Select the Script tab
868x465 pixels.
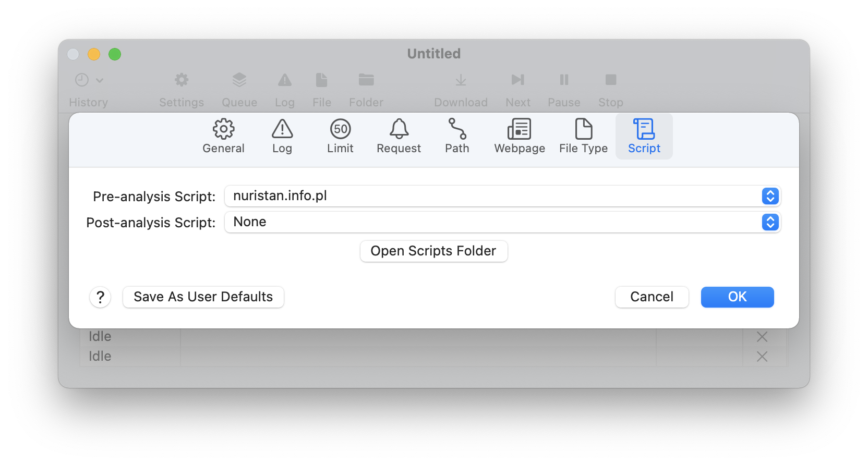point(644,136)
